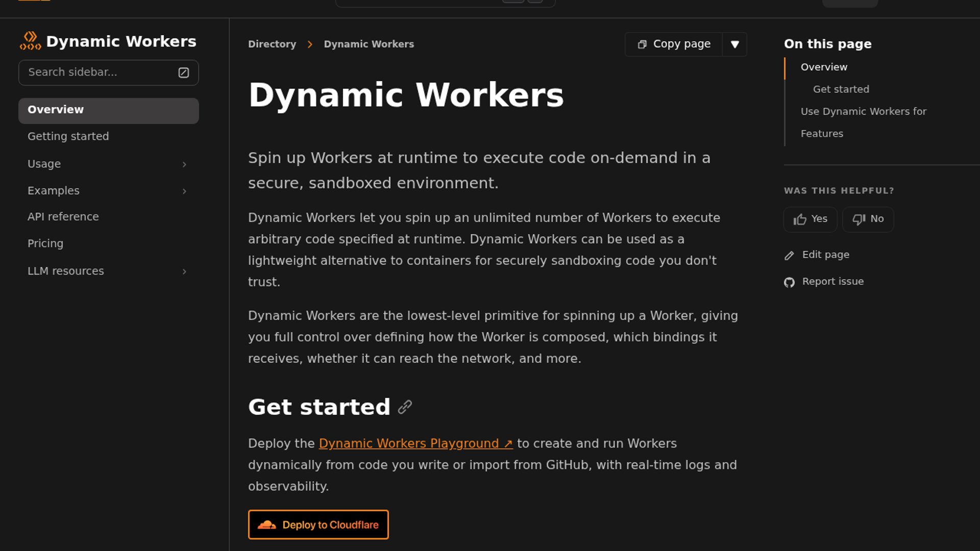Expand the LLM resources section
This screenshot has height=551, width=980.
point(184,271)
